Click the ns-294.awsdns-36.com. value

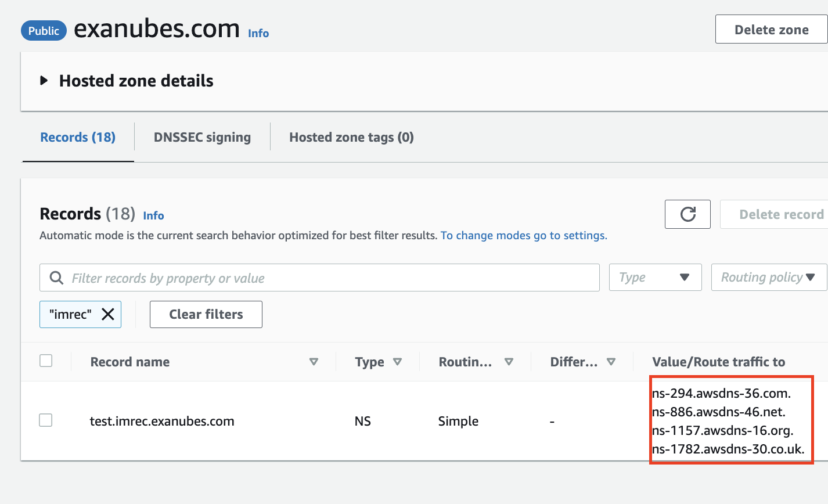point(722,393)
